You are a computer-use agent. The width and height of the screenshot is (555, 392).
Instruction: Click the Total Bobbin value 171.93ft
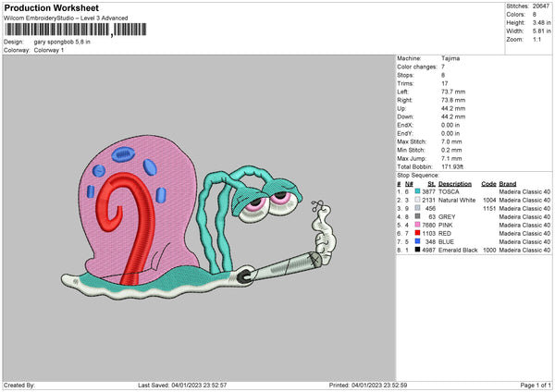[452, 166]
